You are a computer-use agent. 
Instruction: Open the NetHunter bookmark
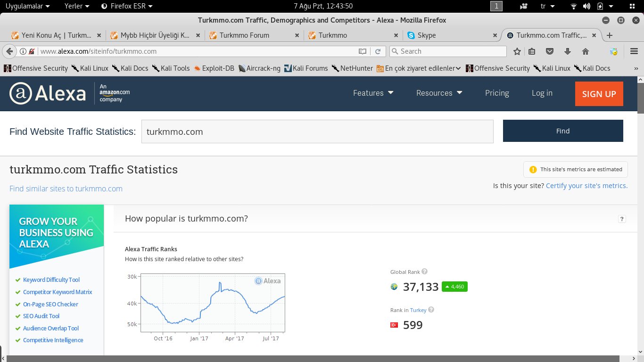pyautogui.click(x=352, y=68)
